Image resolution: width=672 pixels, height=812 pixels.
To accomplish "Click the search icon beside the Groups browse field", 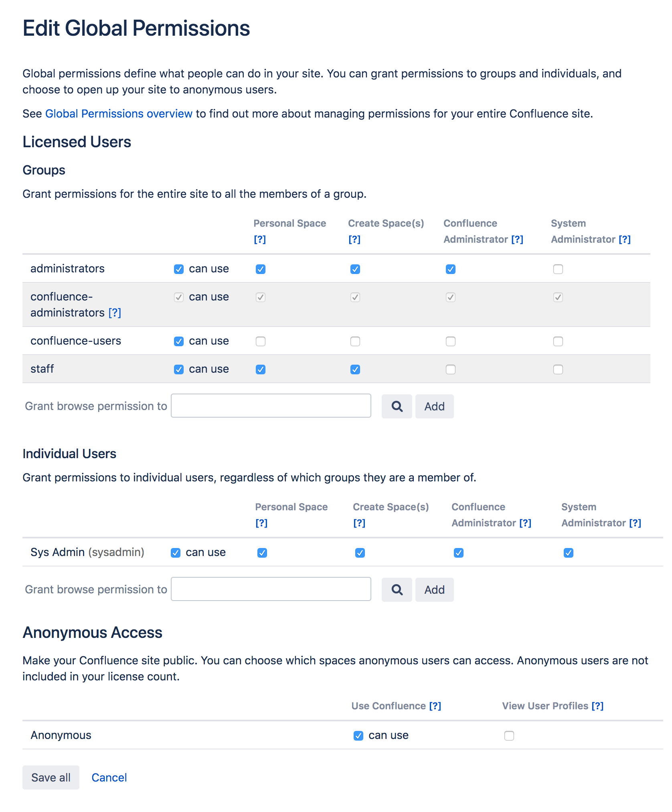I will (x=397, y=406).
